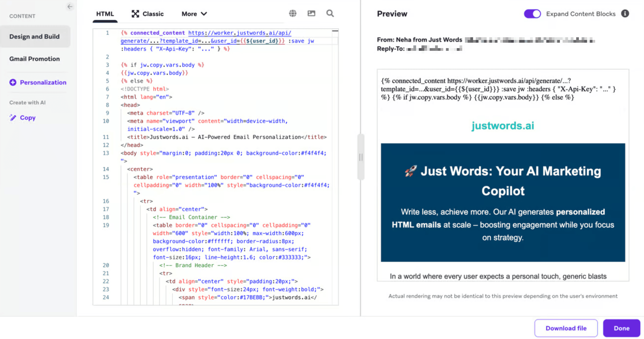Open the image insert icon
The image size is (644, 339).
click(x=311, y=14)
